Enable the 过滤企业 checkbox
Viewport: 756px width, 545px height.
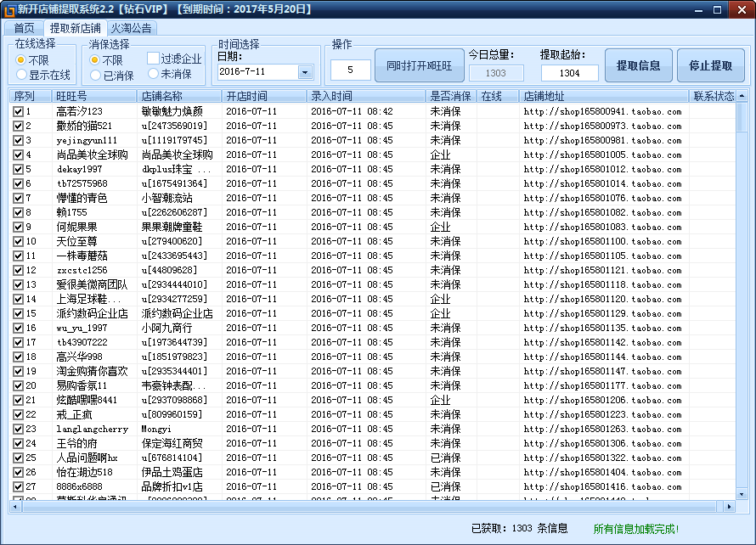coord(153,59)
